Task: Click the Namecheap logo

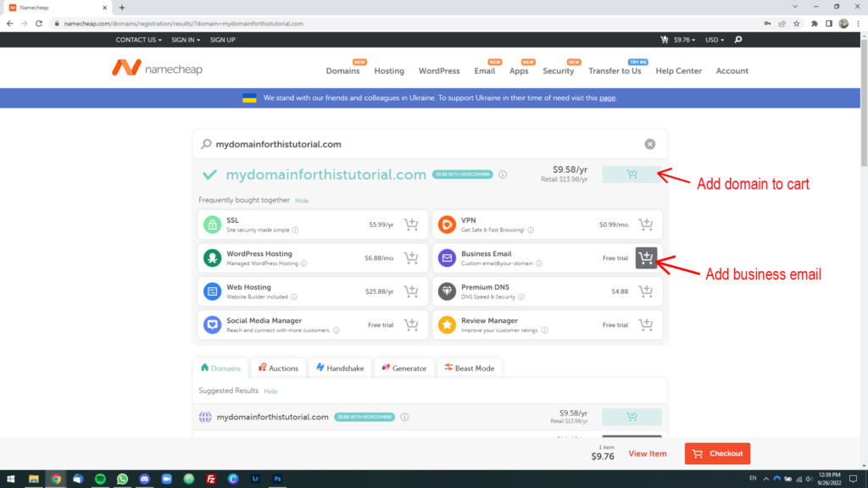Action: click(x=157, y=68)
